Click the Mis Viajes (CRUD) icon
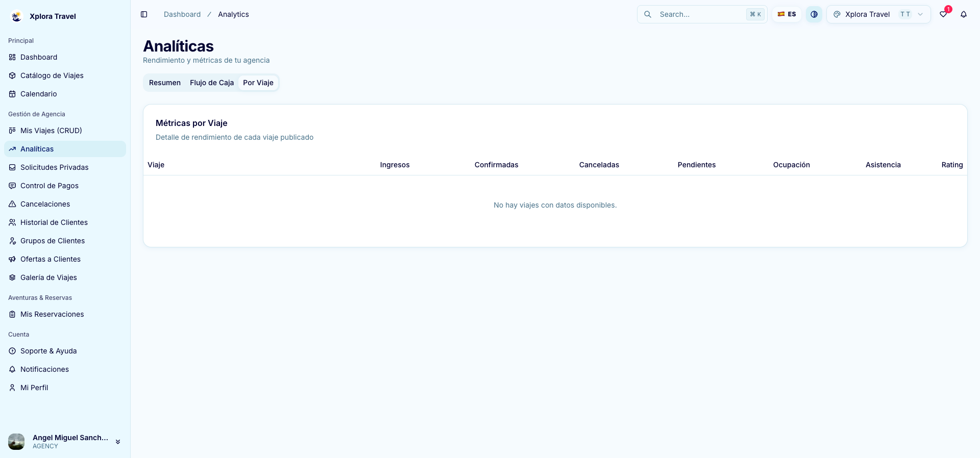Viewport: 980px width, 458px height. tap(12, 131)
